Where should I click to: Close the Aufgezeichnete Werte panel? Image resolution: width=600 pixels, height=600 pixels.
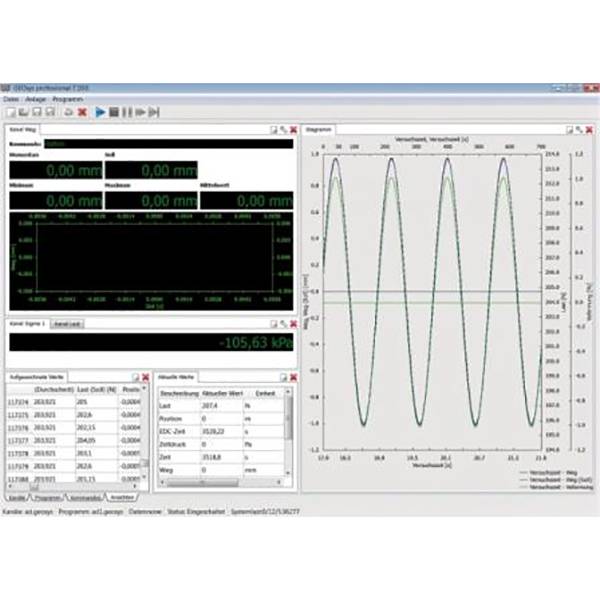click(x=144, y=376)
